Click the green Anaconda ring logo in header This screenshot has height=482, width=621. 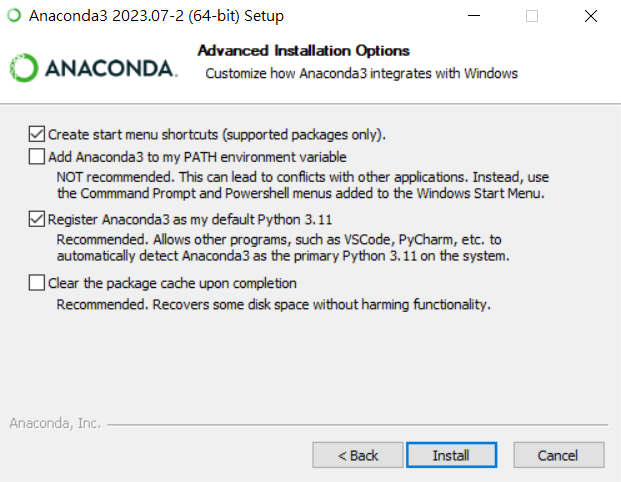pyautogui.click(x=24, y=68)
